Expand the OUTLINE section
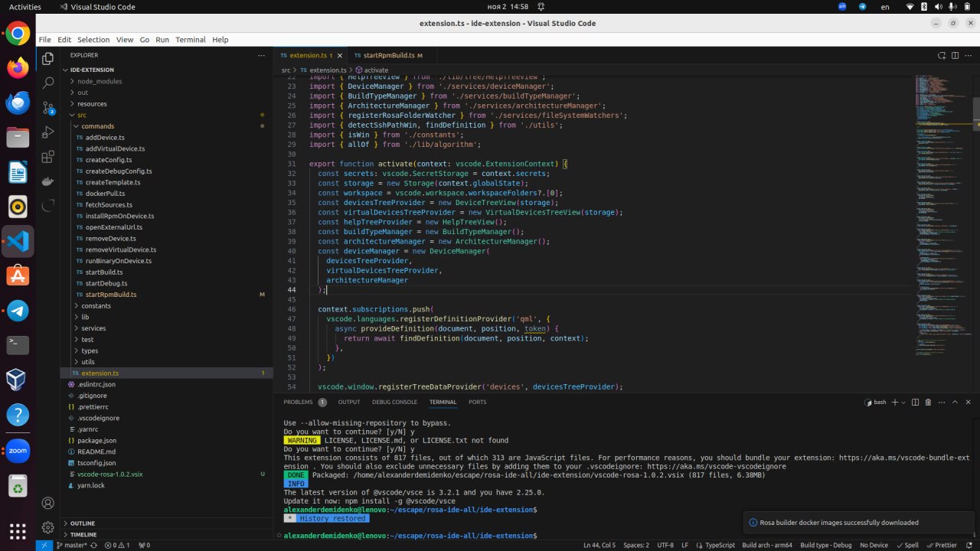980x551 pixels. point(83,523)
